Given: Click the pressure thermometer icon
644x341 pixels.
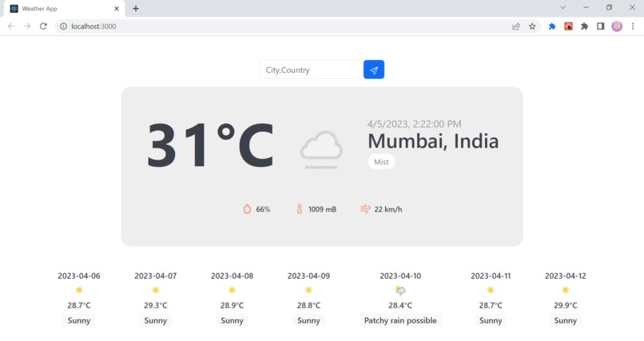Looking at the screenshot, I should (300, 209).
